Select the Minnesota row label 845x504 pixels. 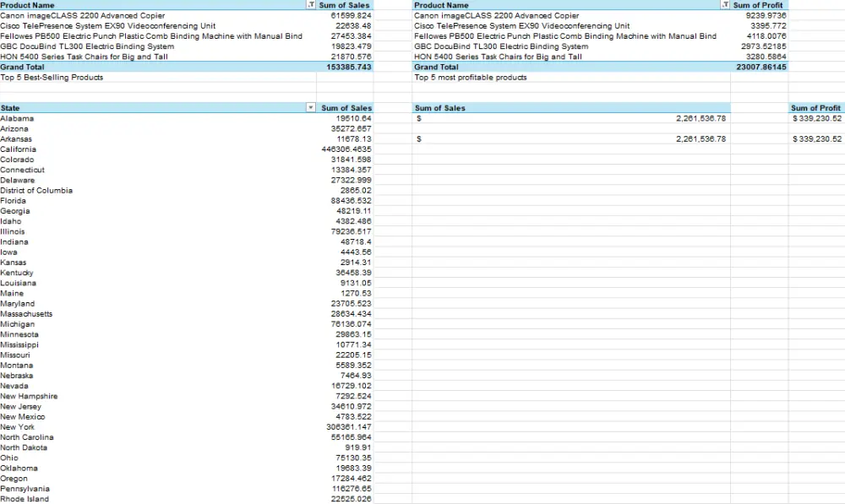[x=19, y=333]
